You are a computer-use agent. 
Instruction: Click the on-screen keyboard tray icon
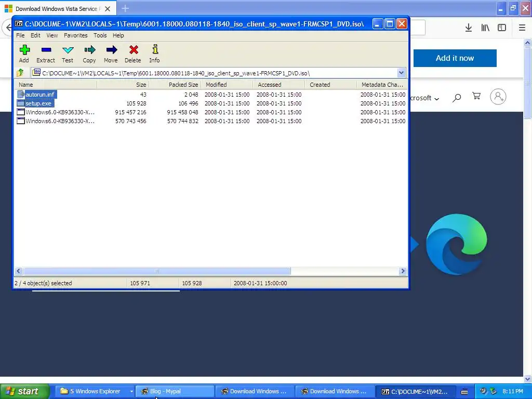point(464,392)
